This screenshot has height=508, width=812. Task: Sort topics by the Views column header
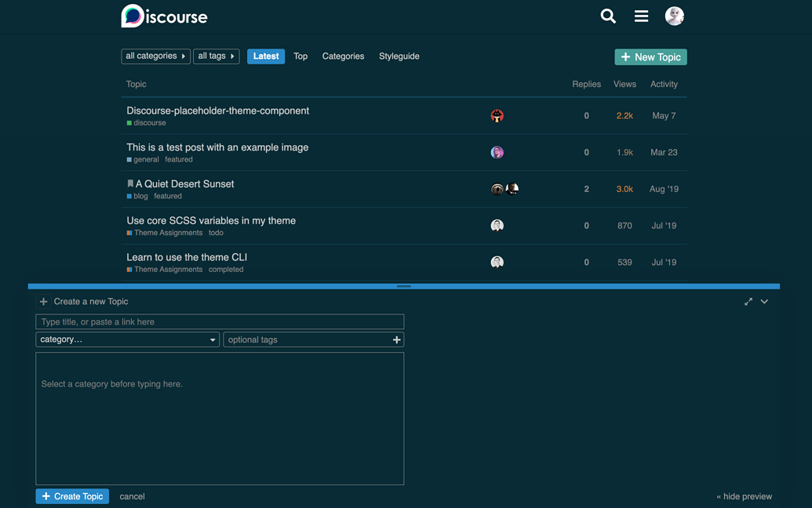pyautogui.click(x=624, y=84)
